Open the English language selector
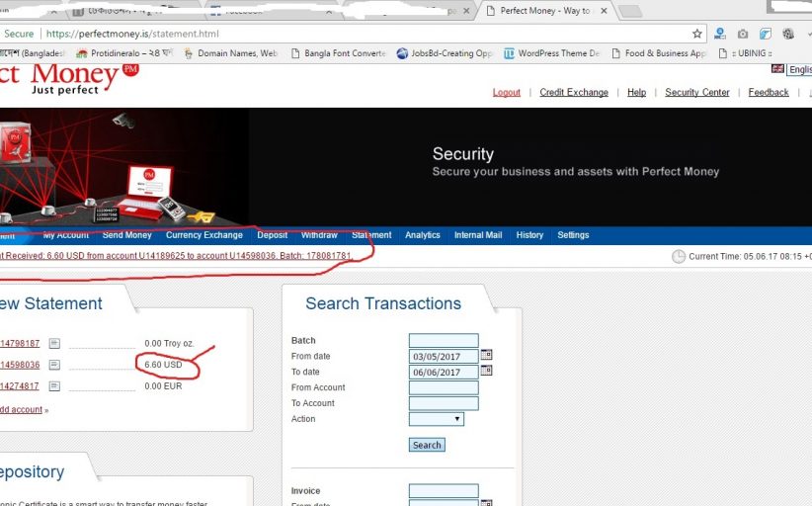This screenshot has height=506, width=812. (x=800, y=70)
